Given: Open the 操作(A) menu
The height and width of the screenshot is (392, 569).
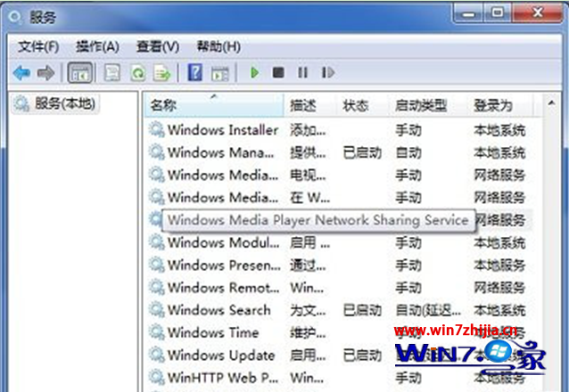Looking at the screenshot, I should point(97,46).
